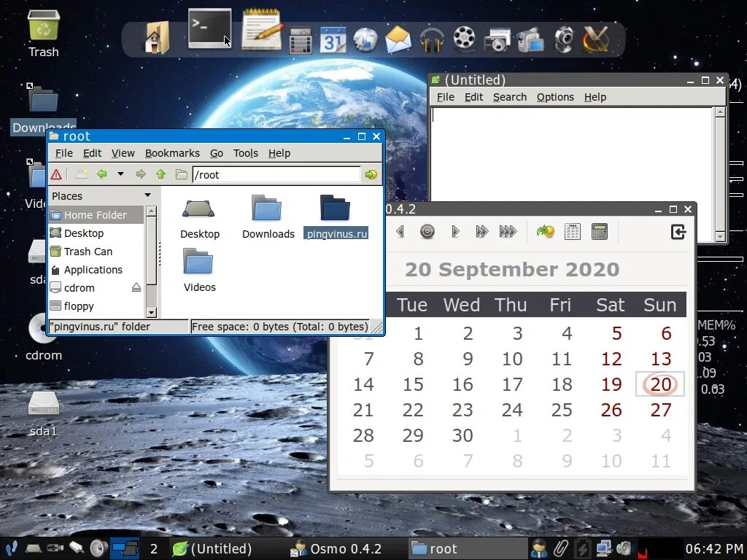Image resolution: width=747 pixels, height=560 pixels.
Task: Eject the cdrom in Places list
Action: 136,287
